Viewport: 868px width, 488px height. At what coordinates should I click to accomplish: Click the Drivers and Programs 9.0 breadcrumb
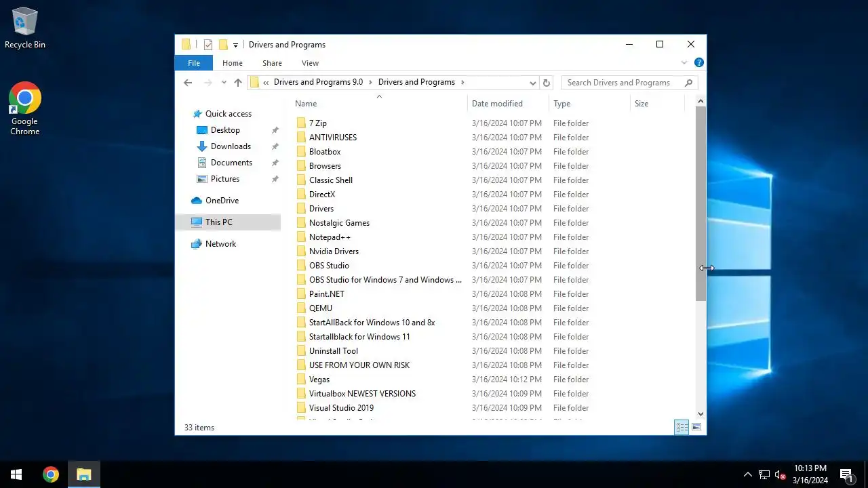(x=318, y=82)
